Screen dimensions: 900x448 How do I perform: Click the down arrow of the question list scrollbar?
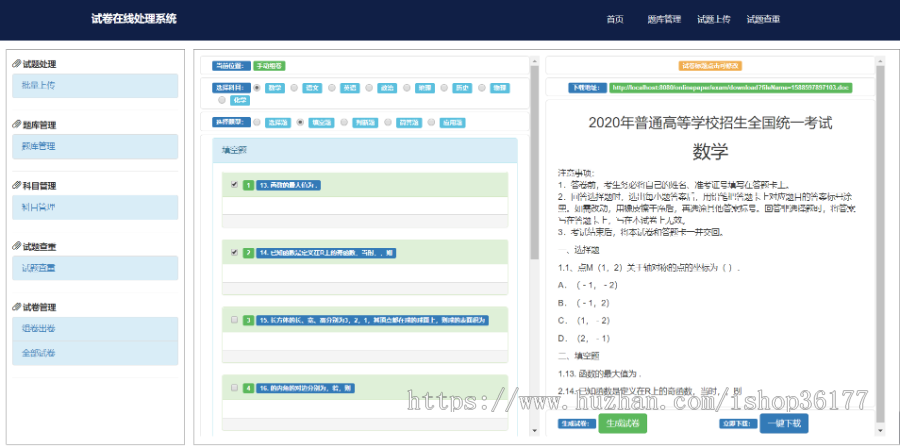534,430
